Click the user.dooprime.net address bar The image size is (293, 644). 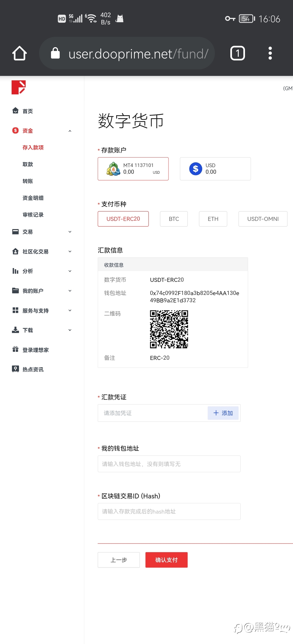pyautogui.click(x=127, y=53)
